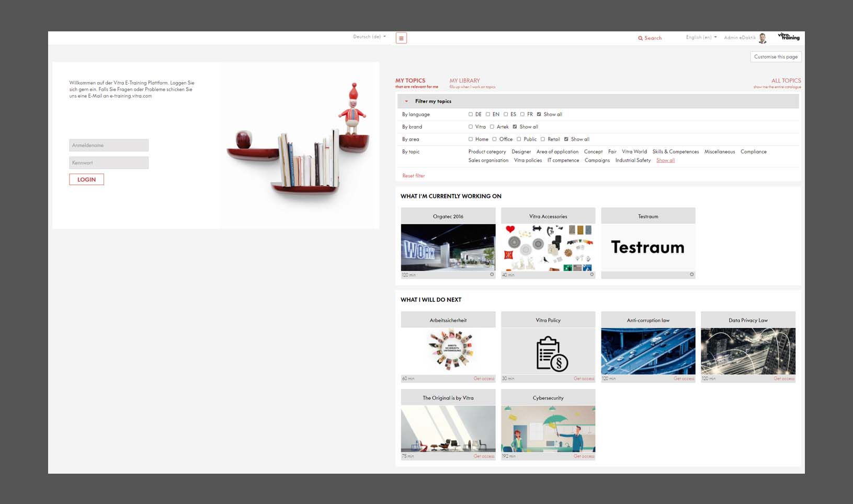Filter by Area of application topic
The image size is (853, 504).
point(558,152)
